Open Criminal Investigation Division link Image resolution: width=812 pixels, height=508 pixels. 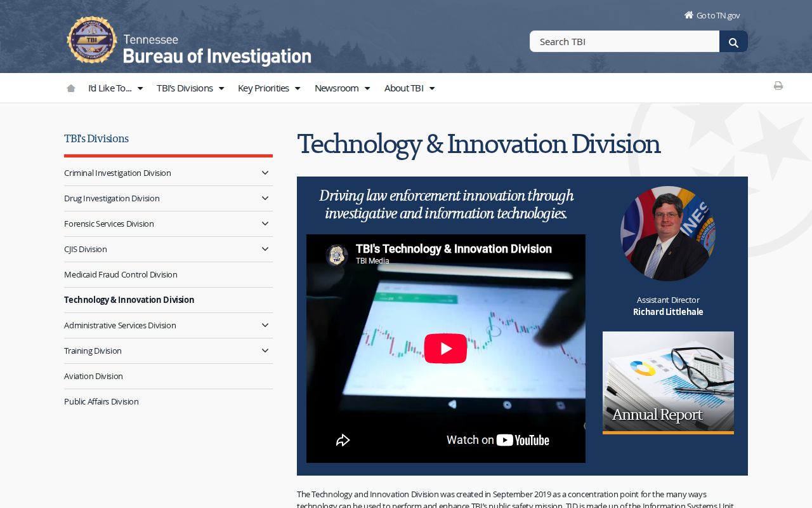(117, 173)
